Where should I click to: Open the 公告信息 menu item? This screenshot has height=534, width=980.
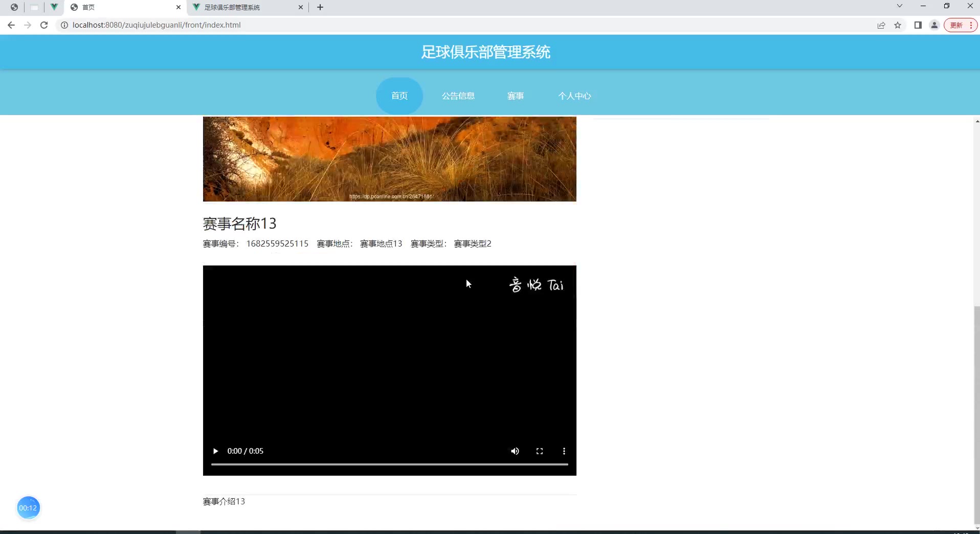pyautogui.click(x=458, y=96)
